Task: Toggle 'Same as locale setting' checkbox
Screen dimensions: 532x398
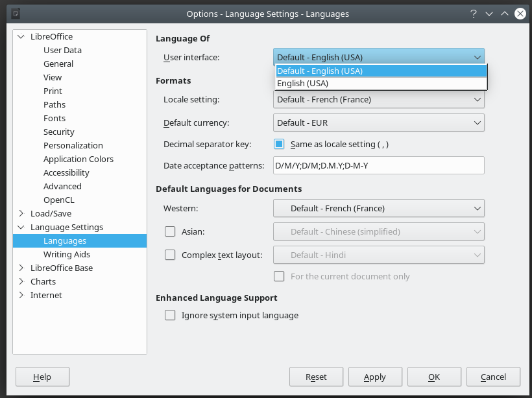Action: 279,144
